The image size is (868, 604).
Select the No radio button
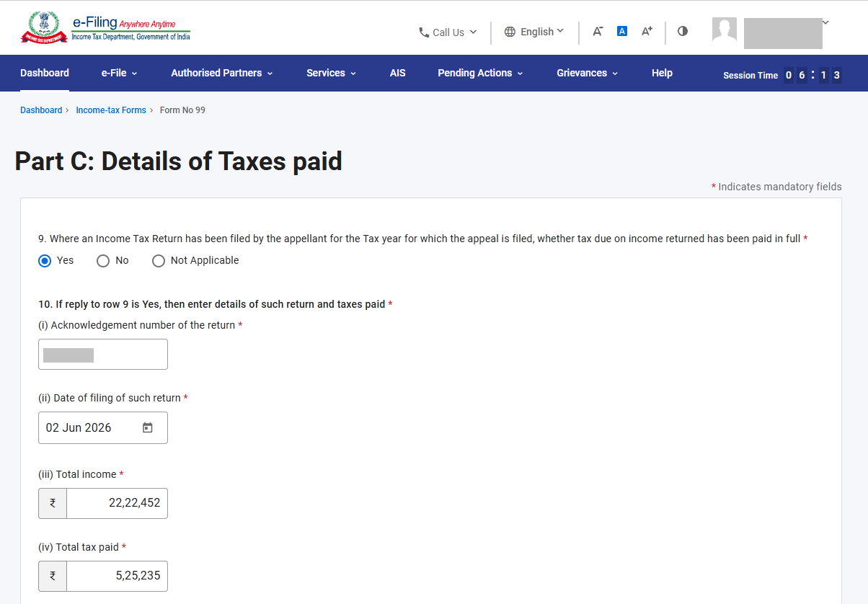pyautogui.click(x=103, y=261)
